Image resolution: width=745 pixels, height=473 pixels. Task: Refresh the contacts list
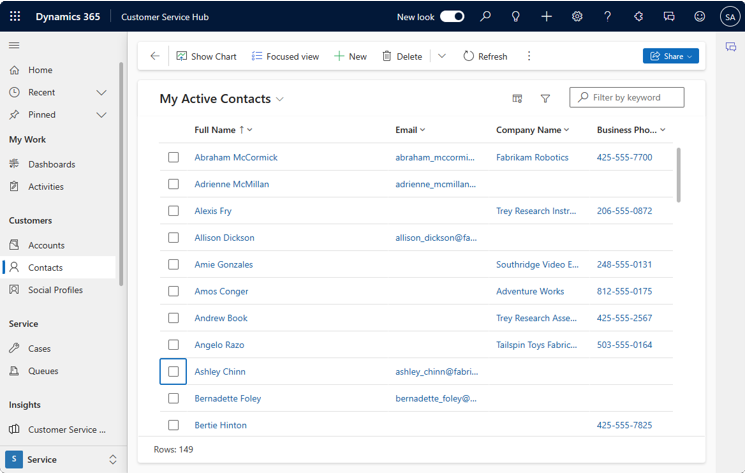[x=485, y=56]
